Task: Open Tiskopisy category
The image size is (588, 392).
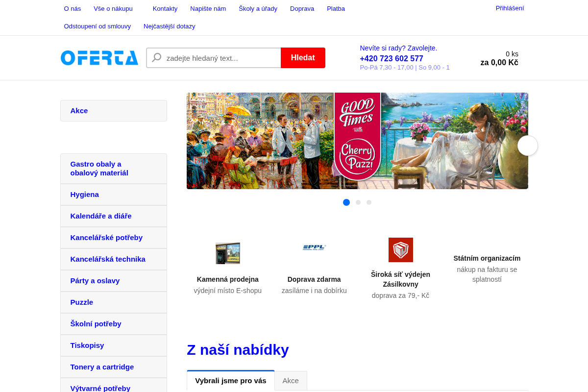Action: tap(114, 345)
